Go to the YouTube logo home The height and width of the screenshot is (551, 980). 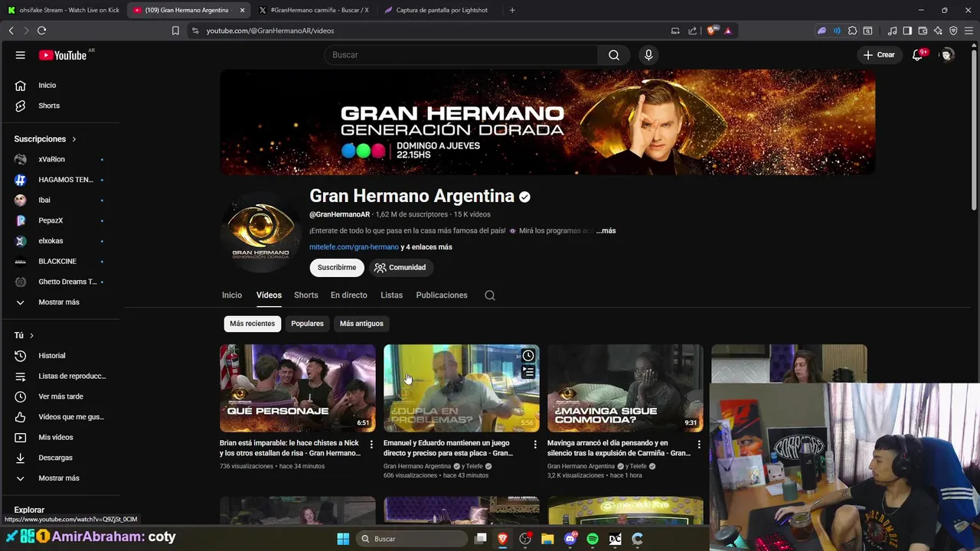(x=63, y=55)
